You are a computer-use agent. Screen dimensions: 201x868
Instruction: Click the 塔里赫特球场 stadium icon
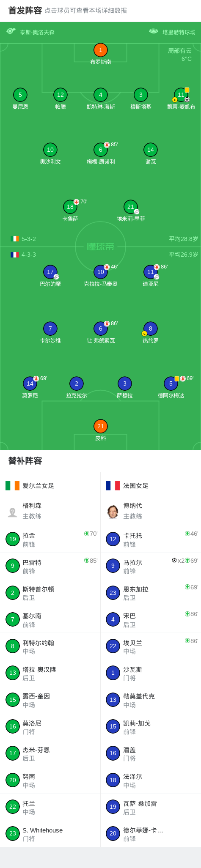(154, 31)
